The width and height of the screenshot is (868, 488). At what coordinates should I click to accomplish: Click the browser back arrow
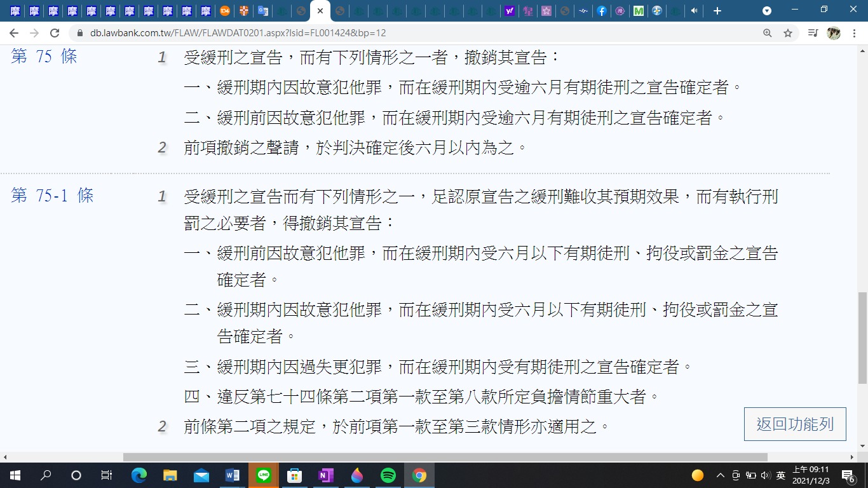pyautogui.click(x=14, y=33)
